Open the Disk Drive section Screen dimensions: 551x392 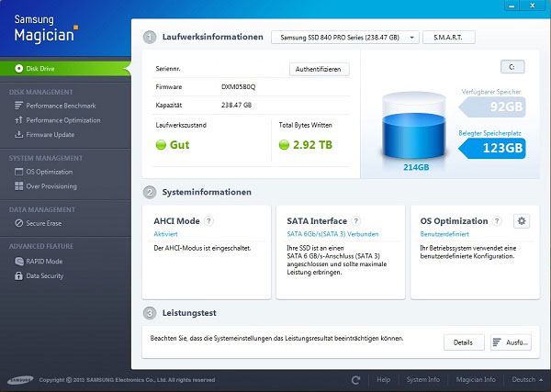65,69
